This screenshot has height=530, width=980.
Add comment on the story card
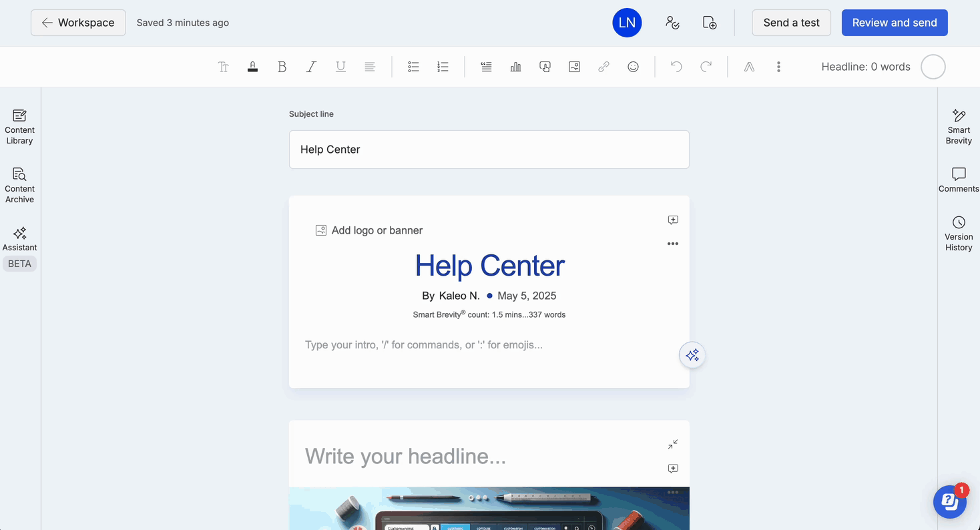(x=673, y=469)
